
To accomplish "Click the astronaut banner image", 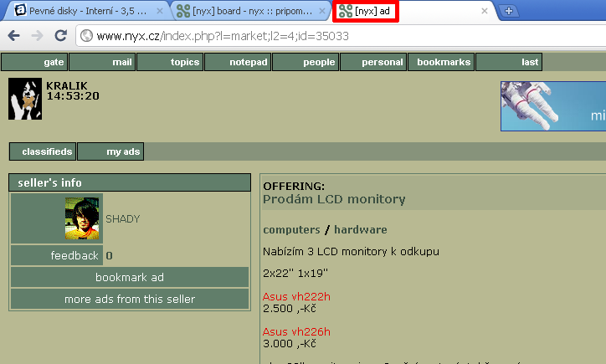I will 553,106.
